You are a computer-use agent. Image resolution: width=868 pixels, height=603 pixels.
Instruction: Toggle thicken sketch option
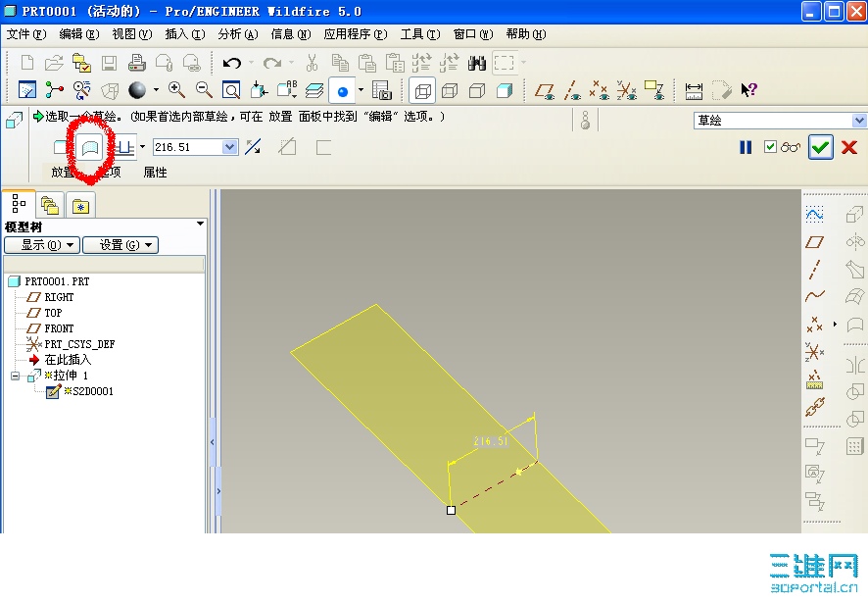[323, 147]
